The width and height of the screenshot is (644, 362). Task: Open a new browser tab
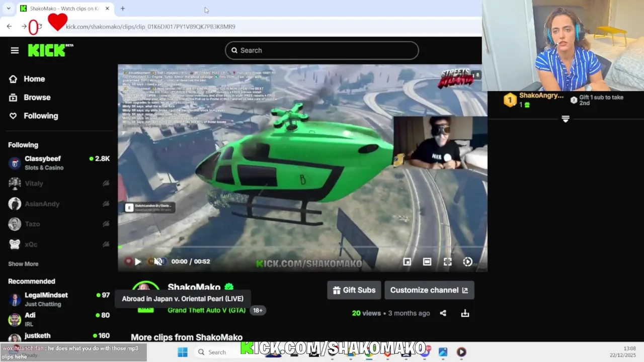click(x=122, y=9)
